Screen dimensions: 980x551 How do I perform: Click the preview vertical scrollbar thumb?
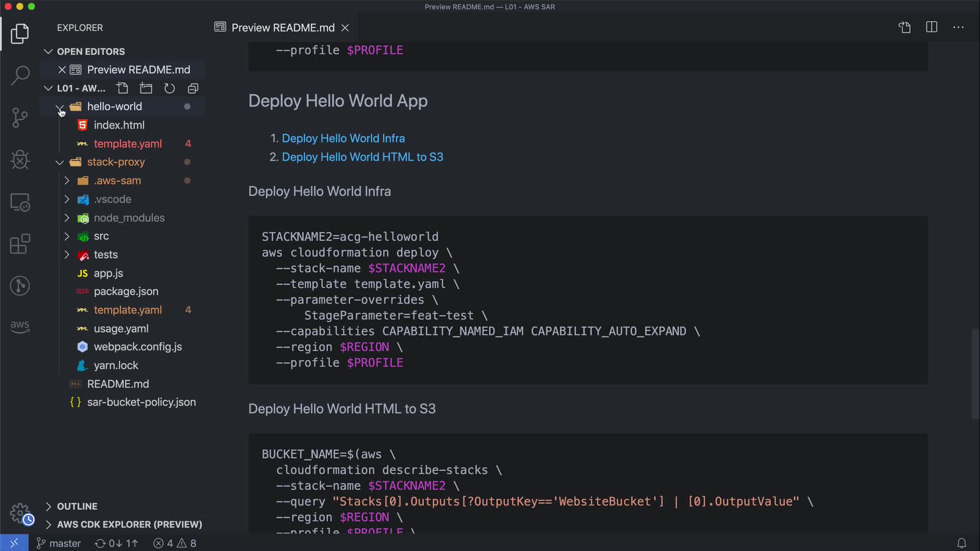coord(975,372)
